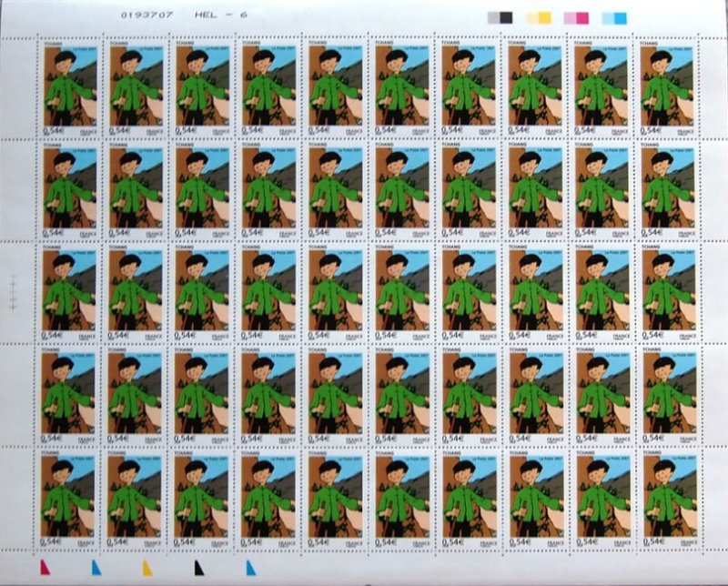The width and height of the screenshot is (728, 586).
Task: Click the light gray swatch at top
Action: pyautogui.click(x=492, y=17)
